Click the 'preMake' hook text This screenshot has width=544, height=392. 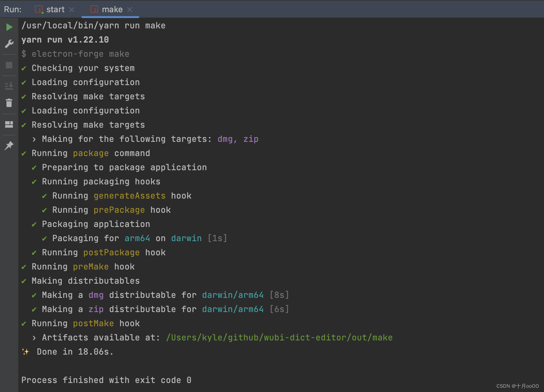[91, 267]
